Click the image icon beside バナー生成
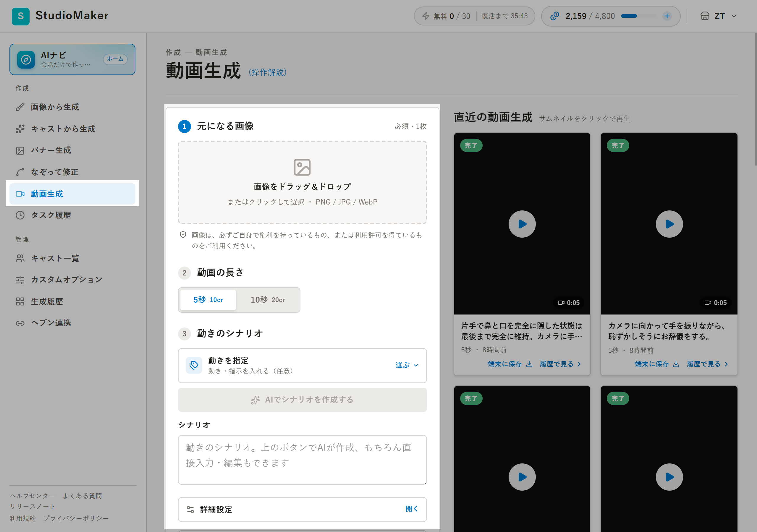Screen dimensions: 757x532 point(20,151)
